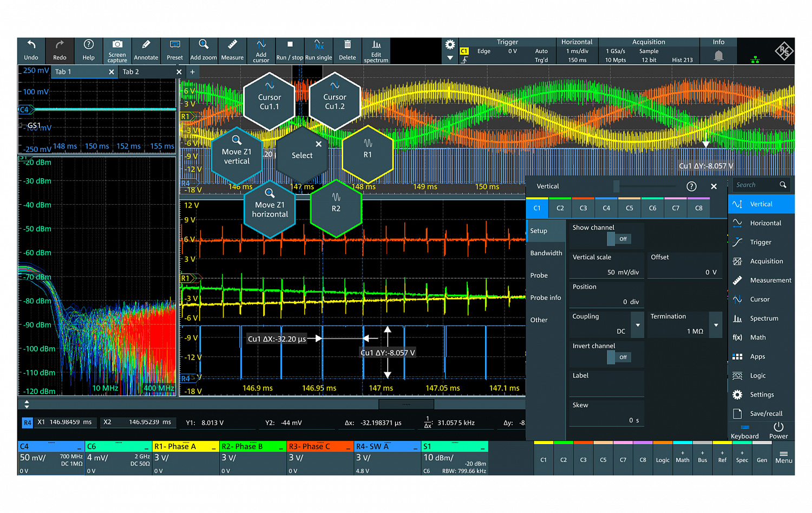Open the toolbar settings gear
This screenshot has height=513, width=812.
click(450, 45)
